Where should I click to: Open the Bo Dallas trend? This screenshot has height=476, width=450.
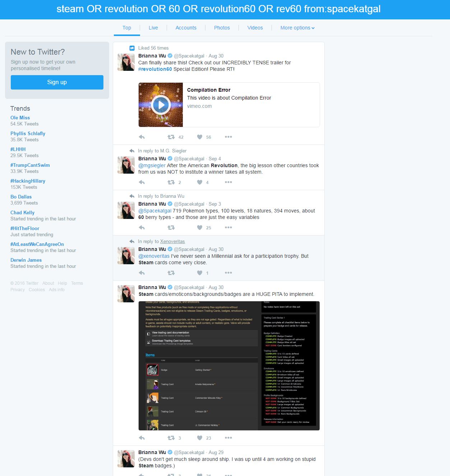tap(21, 197)
